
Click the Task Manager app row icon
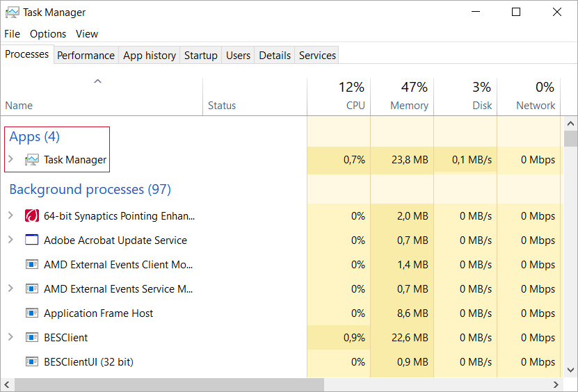click(31, 160)
